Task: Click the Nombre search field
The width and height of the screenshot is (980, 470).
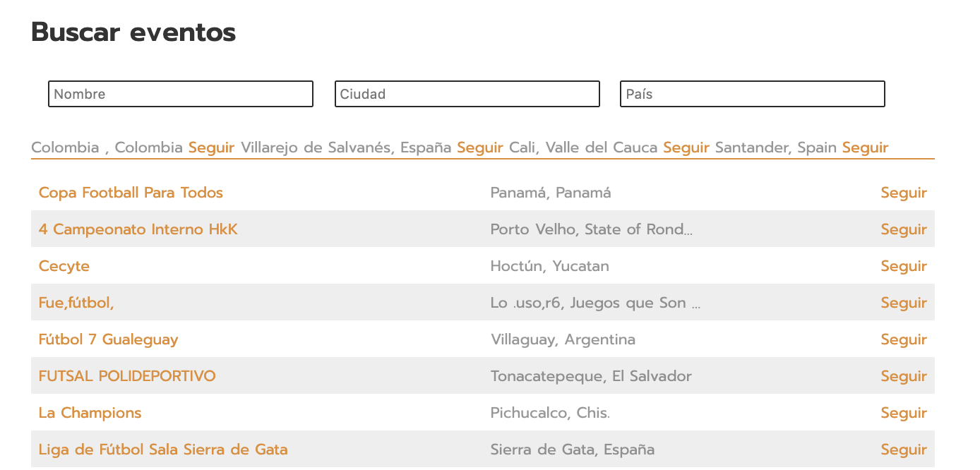Action: (180, 94)
